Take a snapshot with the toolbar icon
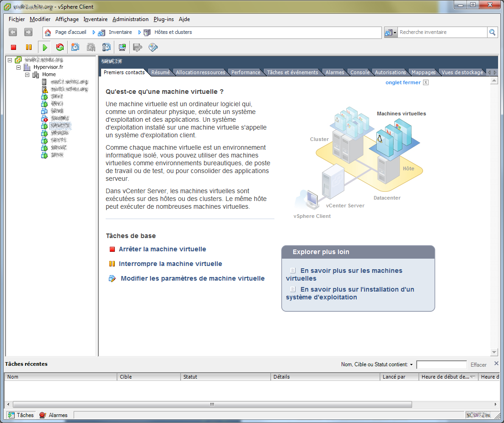The width and height of the screenshot is (504, 423). 75,47
